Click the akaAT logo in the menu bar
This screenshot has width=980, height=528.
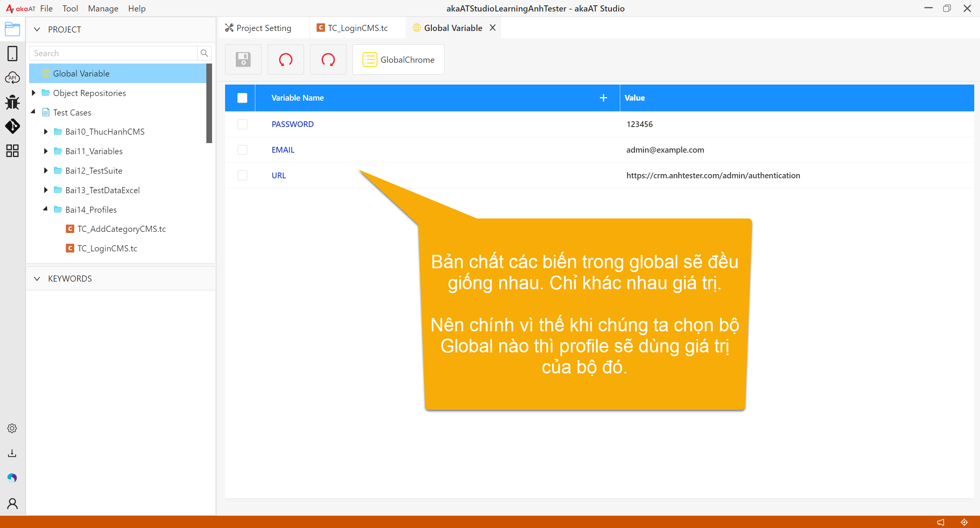(21, 8)
